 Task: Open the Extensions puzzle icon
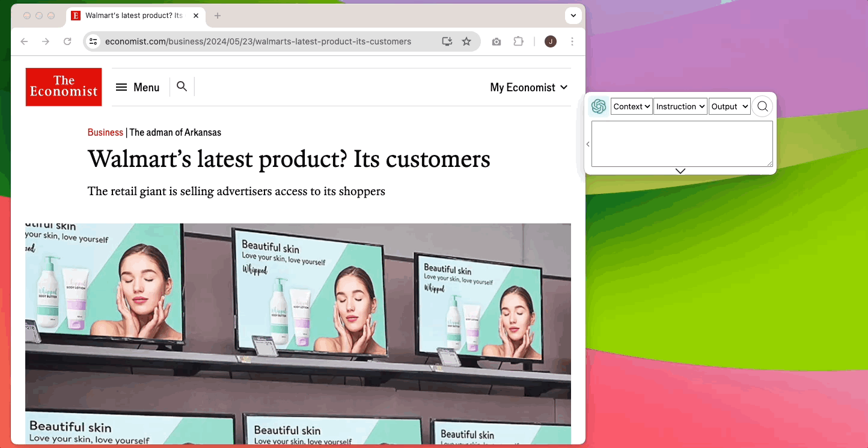518,41
